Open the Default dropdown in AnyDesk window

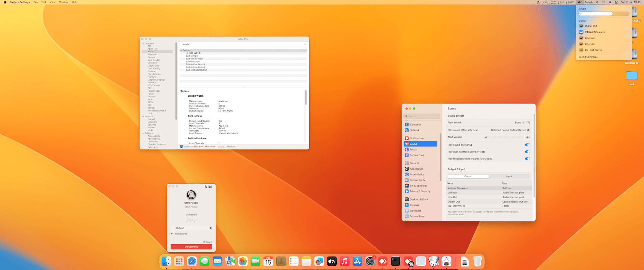coord(192,228)
